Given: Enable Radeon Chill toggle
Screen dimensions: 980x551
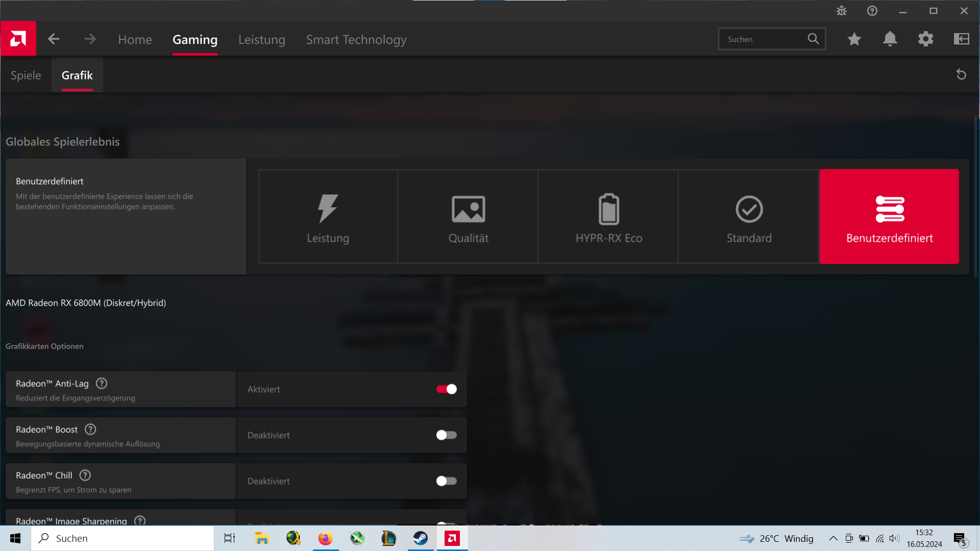Looking at the screenshot, I should tap(446, 481).
